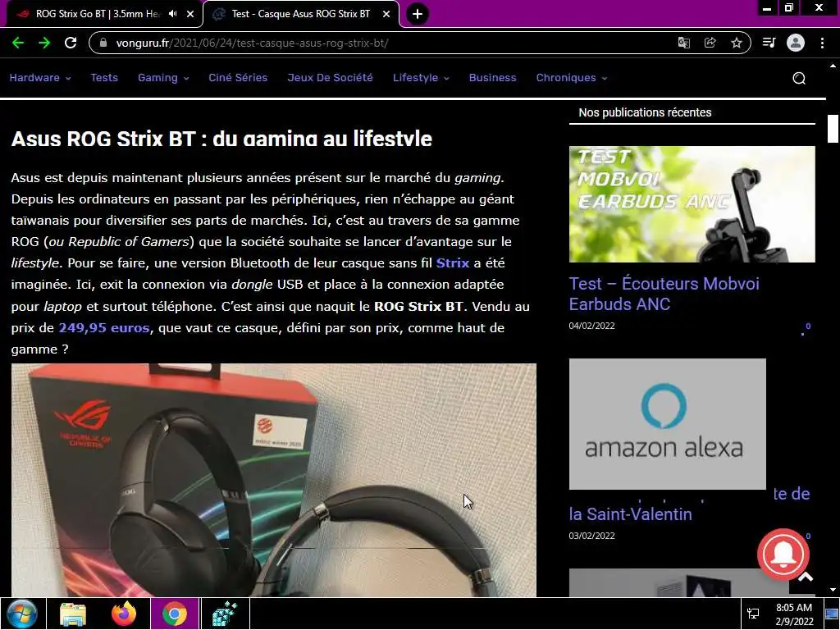The width and height of the screenshot is (840, 630).
Task: Open the Saint-Valentin article link
Action: [x=631, y=514]
